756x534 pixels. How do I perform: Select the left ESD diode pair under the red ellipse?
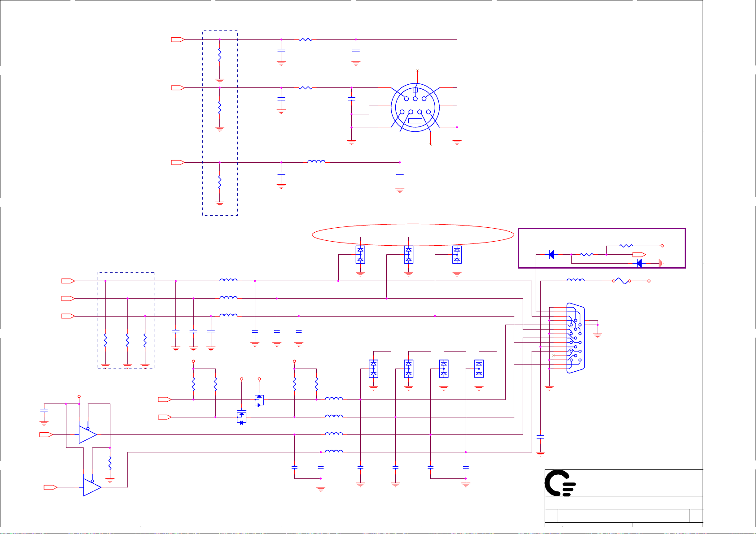(x=360, y=255)
